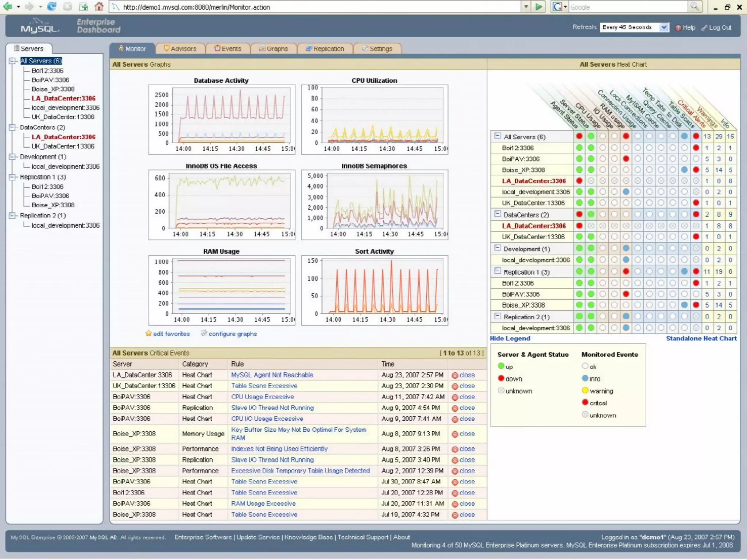Close the Indexes Not Being Used Efficiently event

463,449
